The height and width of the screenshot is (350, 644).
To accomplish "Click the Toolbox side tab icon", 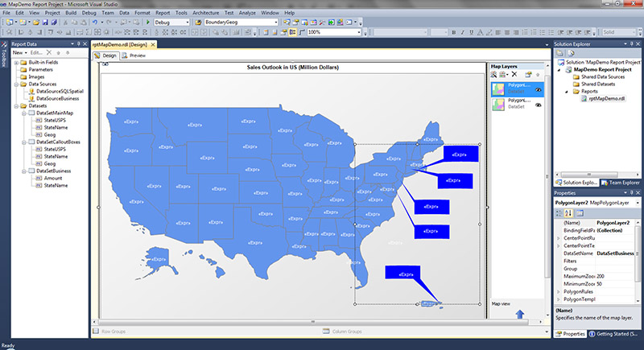I will pyautogui.click(x=4, y=44).
